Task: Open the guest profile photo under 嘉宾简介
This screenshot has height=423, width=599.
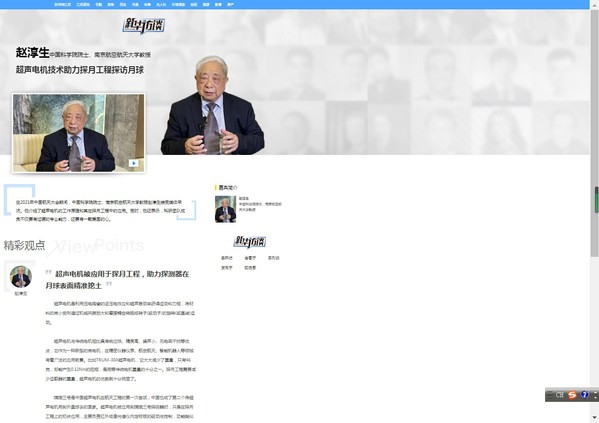Action: click(x=225, y=209)
